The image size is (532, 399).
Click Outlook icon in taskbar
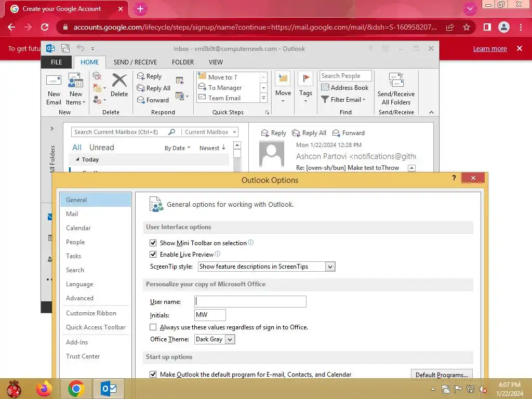coord(109,389)
